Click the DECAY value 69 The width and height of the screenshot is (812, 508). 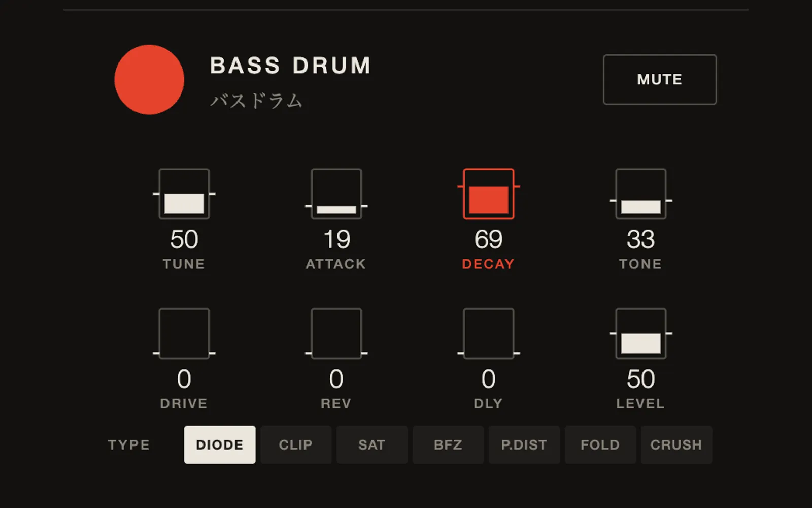coord(489,239)
